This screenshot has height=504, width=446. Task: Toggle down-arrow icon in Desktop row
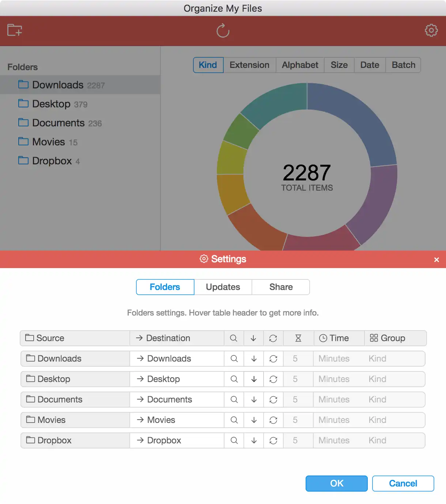[x=254, y=379]
